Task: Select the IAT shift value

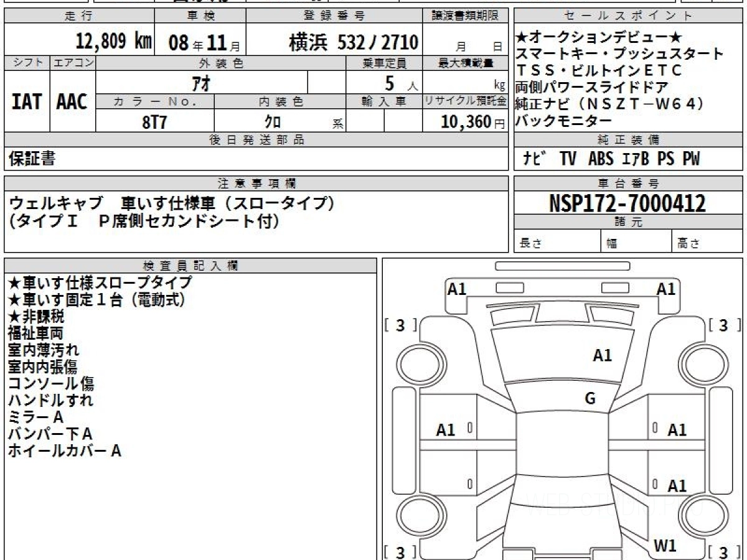Action: 27,102
